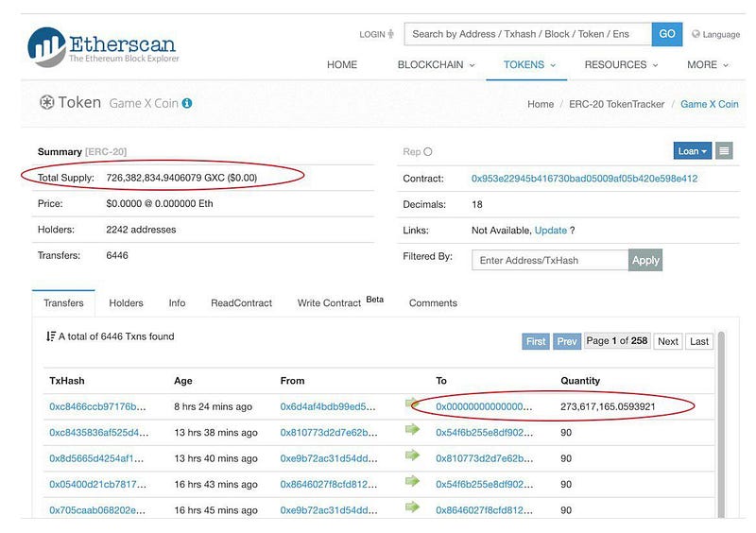756x533 pixels.
Task: Switch to the Transfers tab
Action: (63, 303)
